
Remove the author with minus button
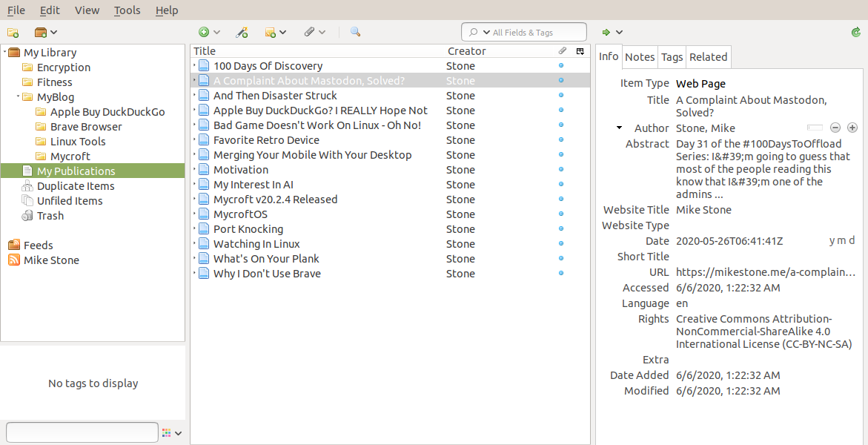(835, 128)
